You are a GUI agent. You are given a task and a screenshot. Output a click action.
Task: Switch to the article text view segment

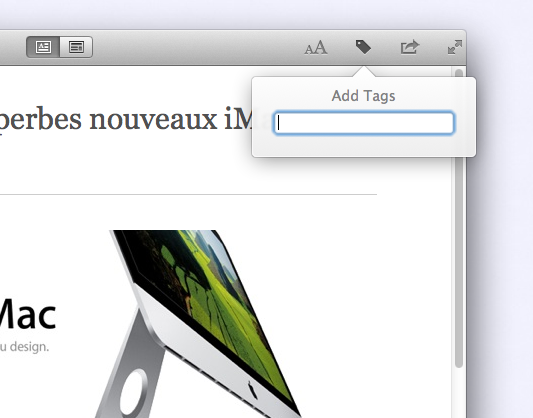click(x=43, y=47)
